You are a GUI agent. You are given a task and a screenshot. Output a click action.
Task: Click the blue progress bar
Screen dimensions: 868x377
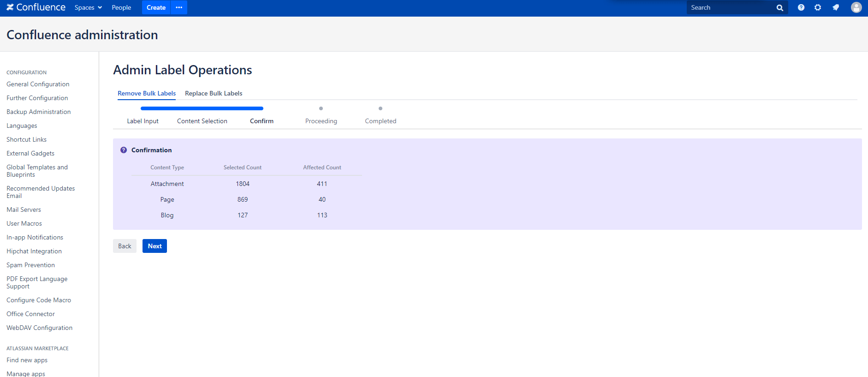click(x=202, y=108)
